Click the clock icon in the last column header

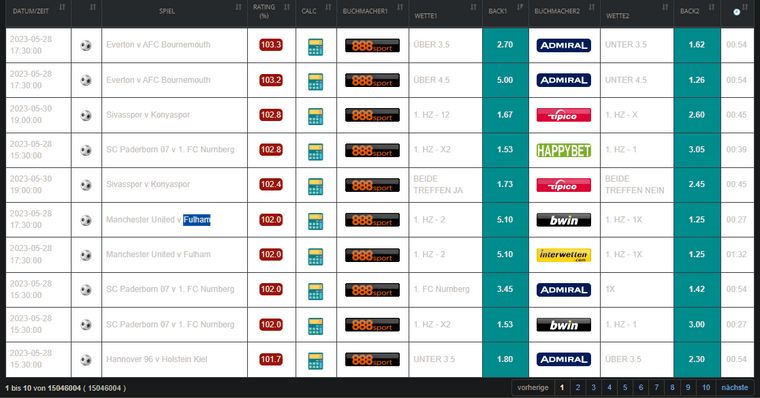tap(737, 12)
